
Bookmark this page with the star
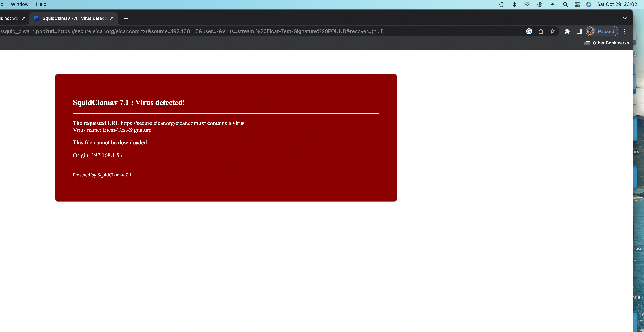[552, 31]
